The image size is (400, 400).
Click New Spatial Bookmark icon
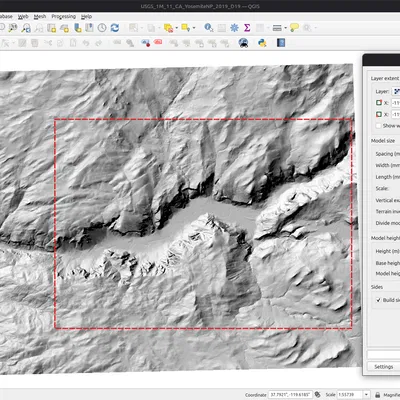pos(77,28)
